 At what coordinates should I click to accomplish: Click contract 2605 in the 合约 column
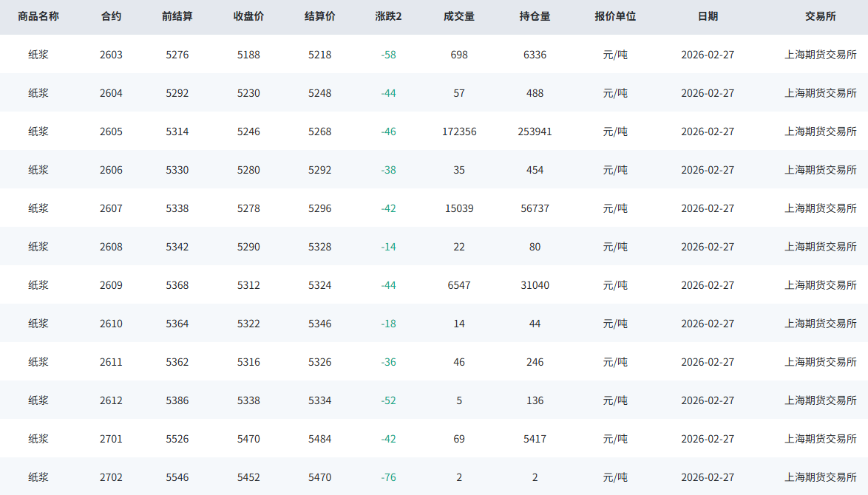click(x=111, y=132)
